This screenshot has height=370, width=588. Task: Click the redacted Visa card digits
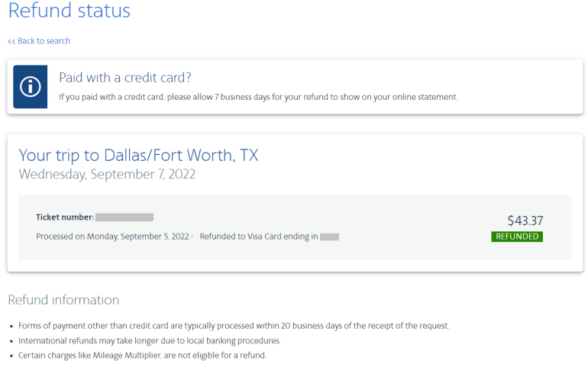(x=329, y=236)
